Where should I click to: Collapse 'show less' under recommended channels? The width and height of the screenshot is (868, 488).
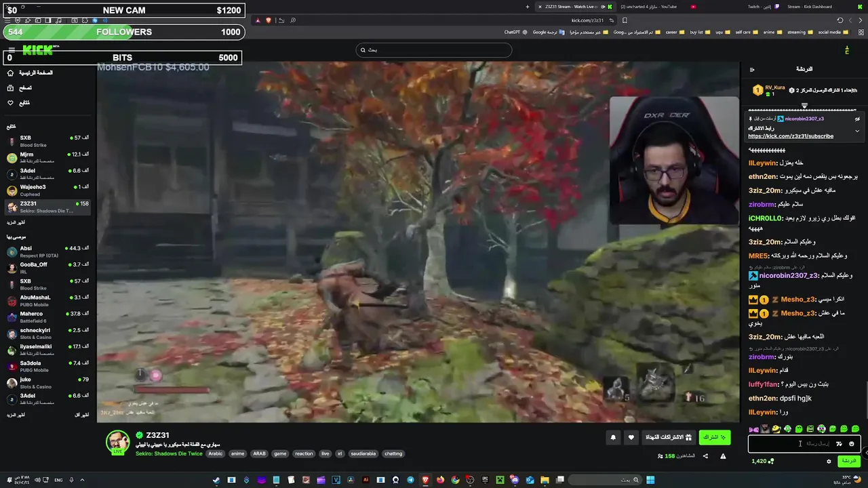pos(81,414)
